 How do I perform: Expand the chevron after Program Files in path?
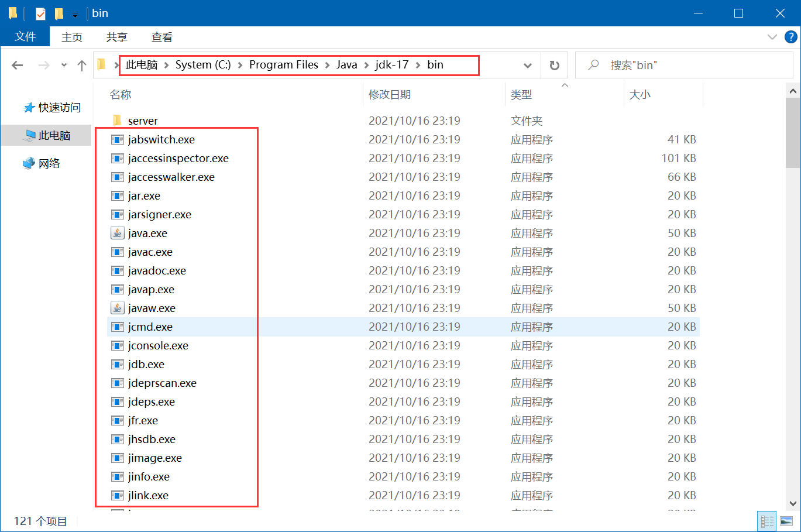tap(327, 65)
